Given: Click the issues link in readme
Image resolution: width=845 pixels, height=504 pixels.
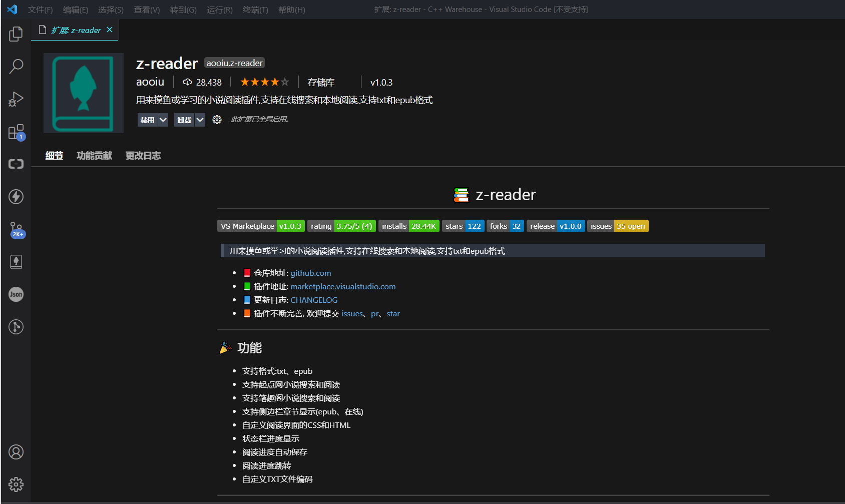Looking at the screenshot, I should pyautogui.click(x=352, y=313).
